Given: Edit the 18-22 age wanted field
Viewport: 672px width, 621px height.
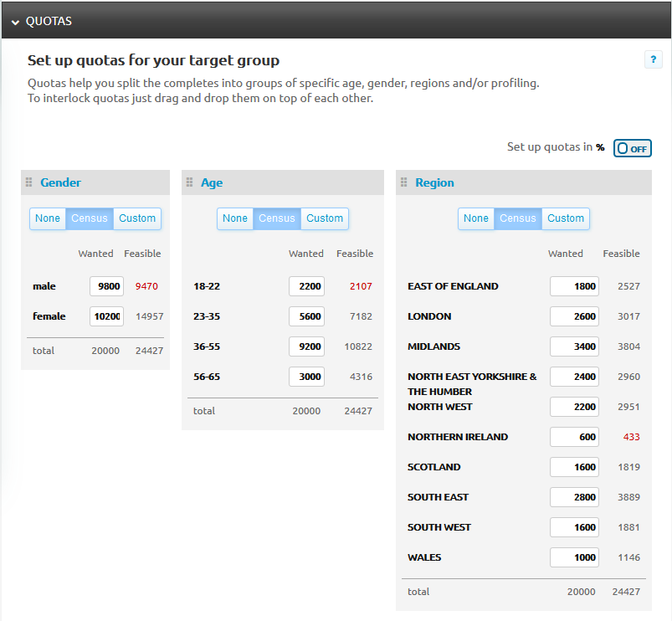Looking at the screenshot, I should (x=307, y=286).
